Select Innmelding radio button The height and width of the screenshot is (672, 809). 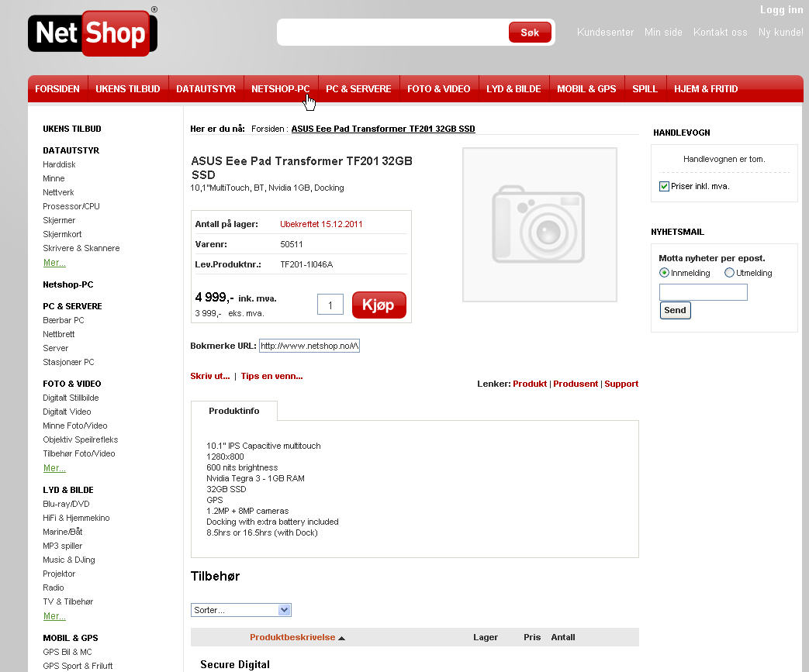coord(664,273)
